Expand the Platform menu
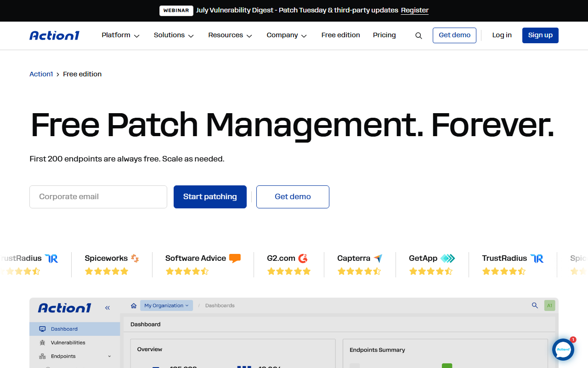The height and width of the screenshot is (368, 588). coord(121,35)
